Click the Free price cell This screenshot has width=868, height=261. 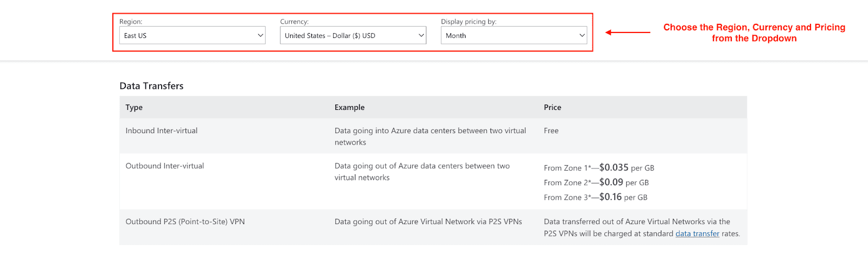(x=551, y=131)
